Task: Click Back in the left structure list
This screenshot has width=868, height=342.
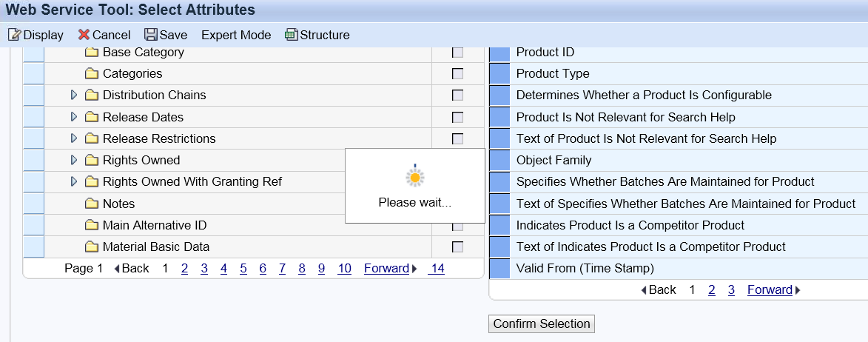Action: click(131, 269)
